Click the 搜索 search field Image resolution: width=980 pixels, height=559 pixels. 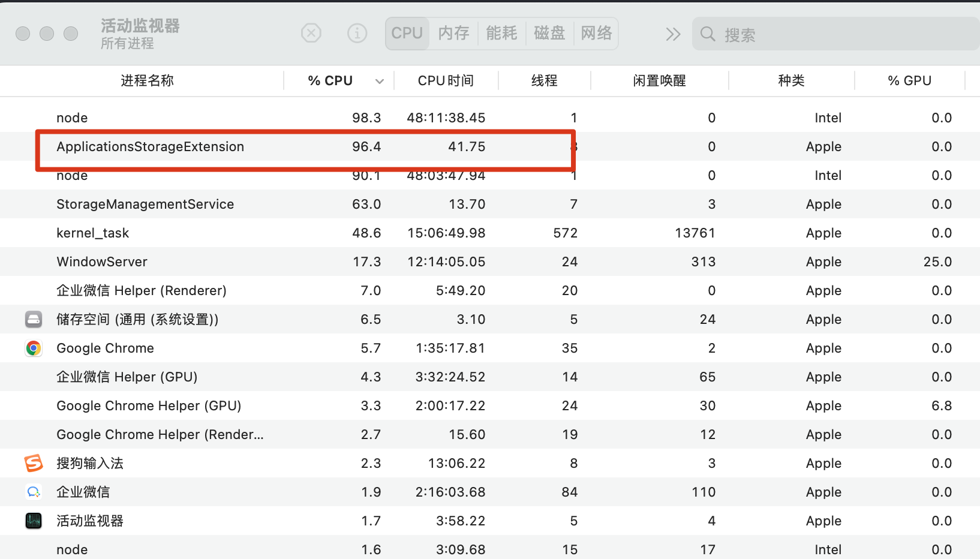(840, 35)
